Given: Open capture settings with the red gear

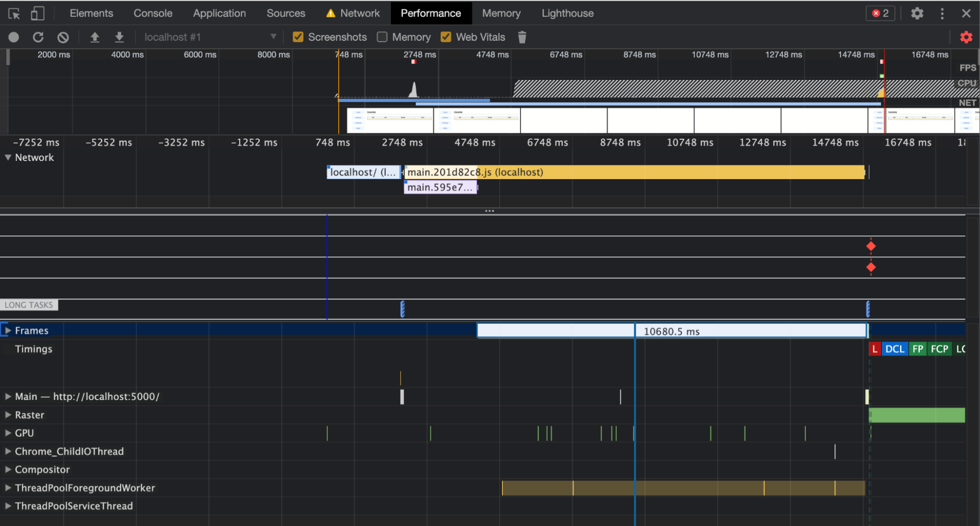Looking at the screenshot, I should tap(966, 37).
